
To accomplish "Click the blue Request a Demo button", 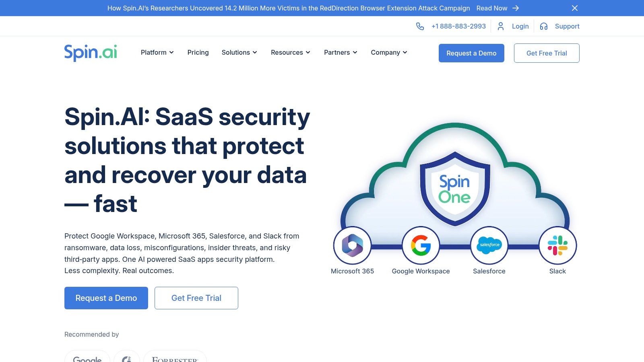I will (471, 53).
